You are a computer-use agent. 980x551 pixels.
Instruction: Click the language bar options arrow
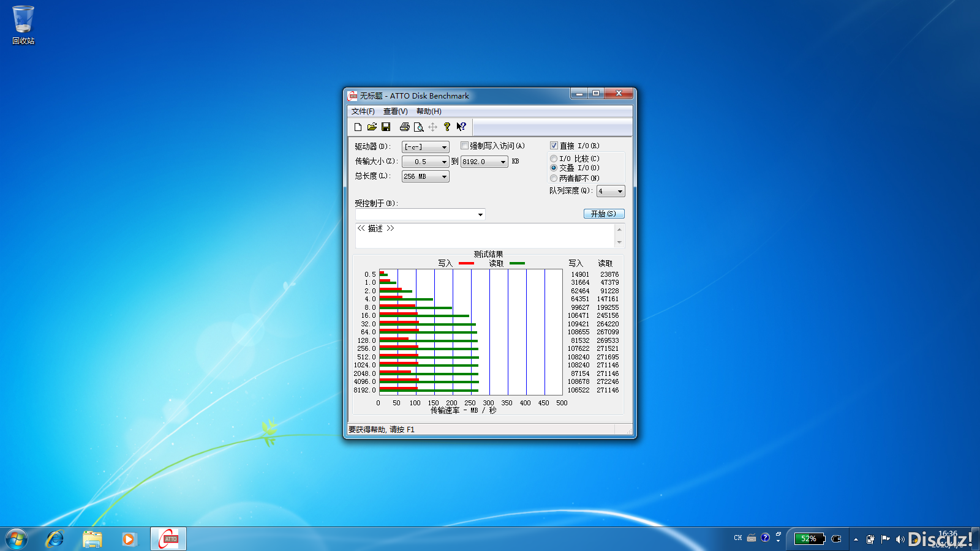tap(778, 541)
